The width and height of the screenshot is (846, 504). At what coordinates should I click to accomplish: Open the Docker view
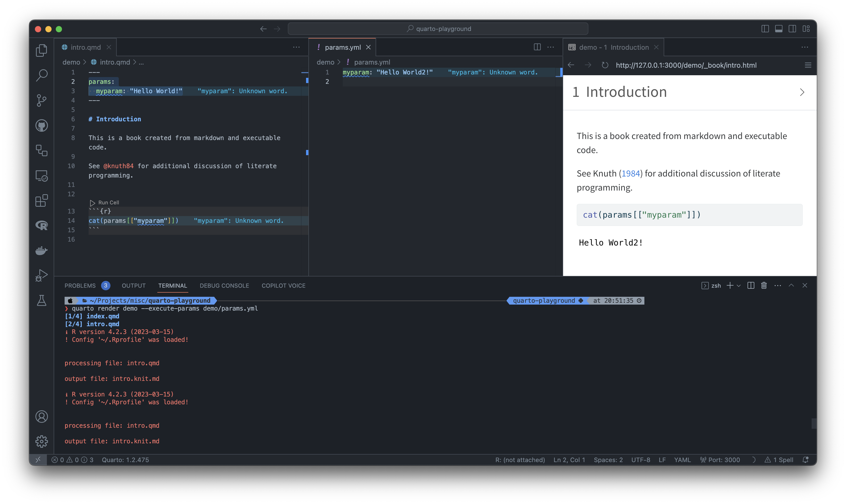pos(41,251)
